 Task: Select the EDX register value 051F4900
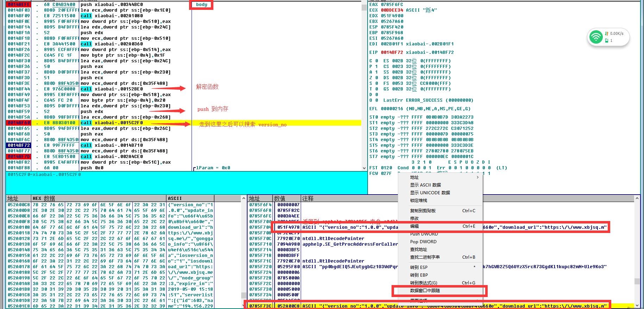pyautogui.click(x=392, y=16)
